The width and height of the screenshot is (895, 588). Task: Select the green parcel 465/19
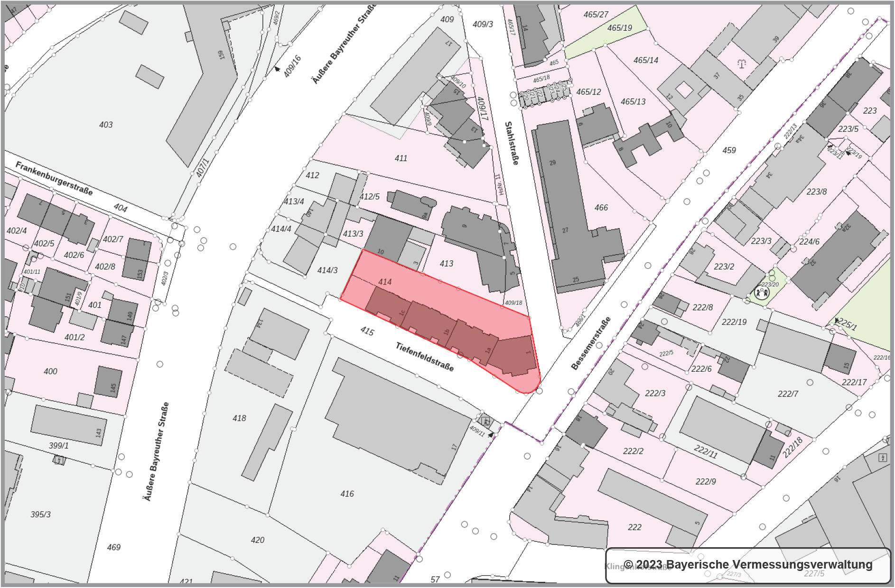620,28
